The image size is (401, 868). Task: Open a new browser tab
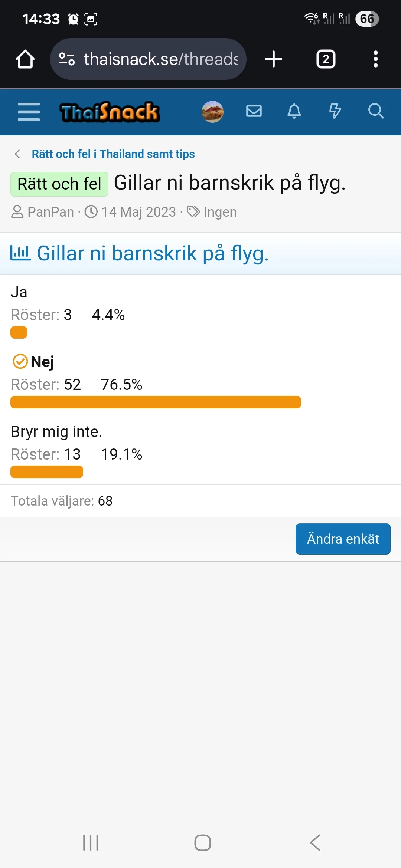(274, 59)
